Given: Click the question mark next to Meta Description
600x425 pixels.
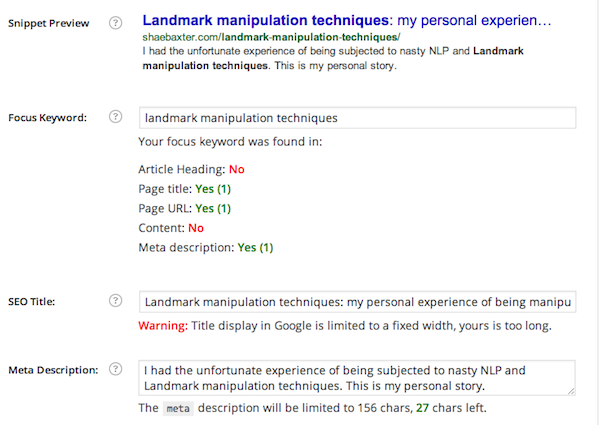Looking at the screenshot, I should [x=116, y=370].
